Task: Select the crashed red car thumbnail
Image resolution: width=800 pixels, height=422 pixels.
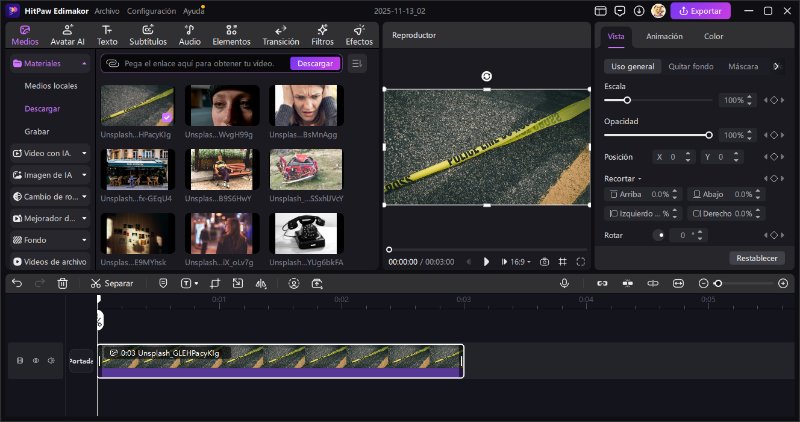Action: 306,169
